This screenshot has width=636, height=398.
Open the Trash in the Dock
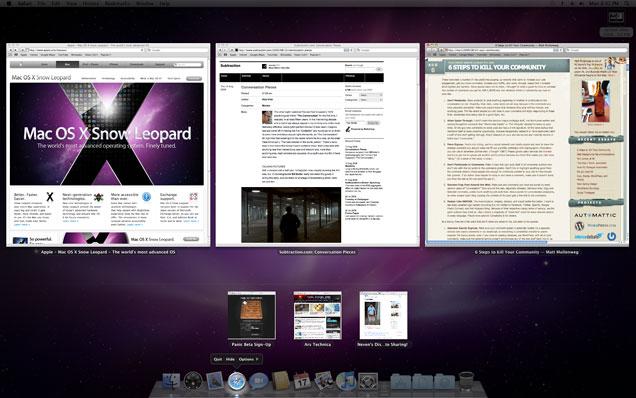(x=466, y=381)
